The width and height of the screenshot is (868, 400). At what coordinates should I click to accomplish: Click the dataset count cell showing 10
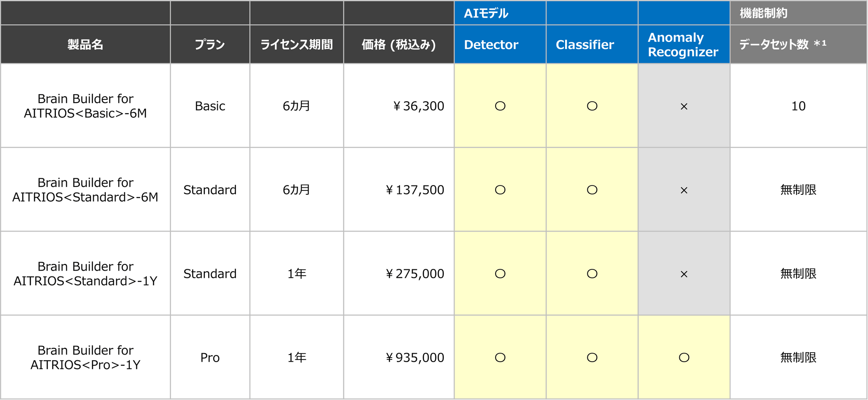[798, 106]
